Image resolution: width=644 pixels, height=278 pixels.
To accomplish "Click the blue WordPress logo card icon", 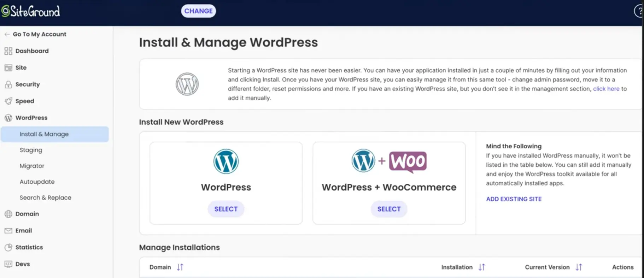I will tap(226, 161).
